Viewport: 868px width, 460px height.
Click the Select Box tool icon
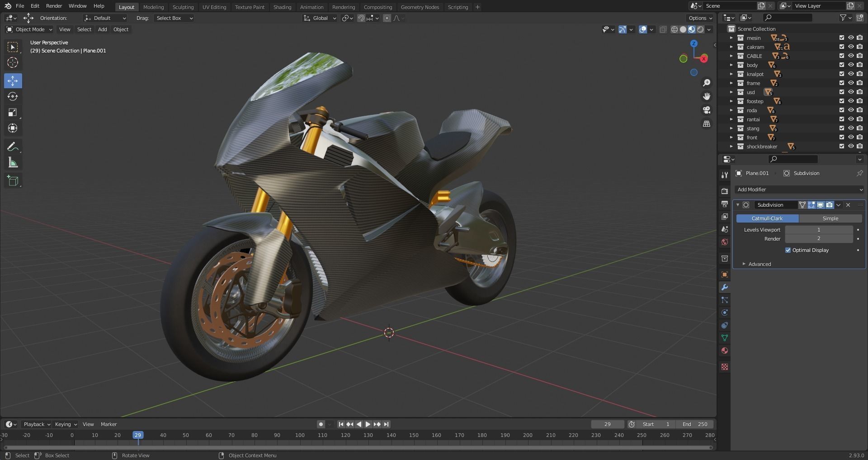[x=13, y=47]
